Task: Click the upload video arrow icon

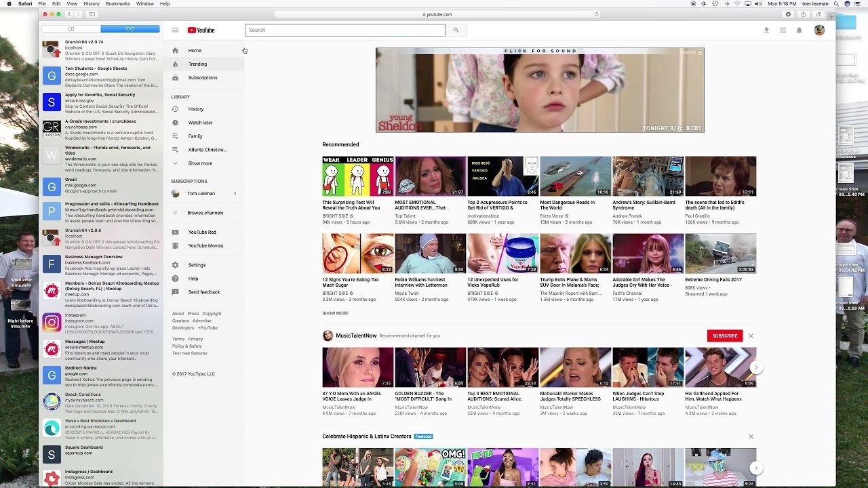Action: click(766, 30)
